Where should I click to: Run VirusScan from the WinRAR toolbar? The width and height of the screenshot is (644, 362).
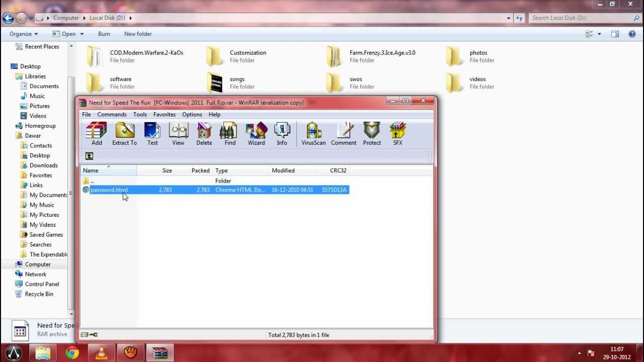tap(313, 134)
